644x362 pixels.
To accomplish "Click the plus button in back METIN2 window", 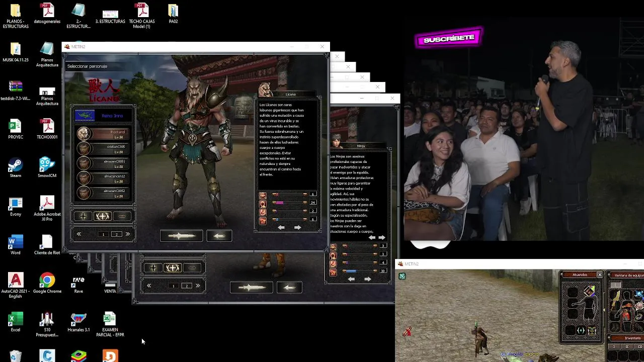I will click(153, 268).
